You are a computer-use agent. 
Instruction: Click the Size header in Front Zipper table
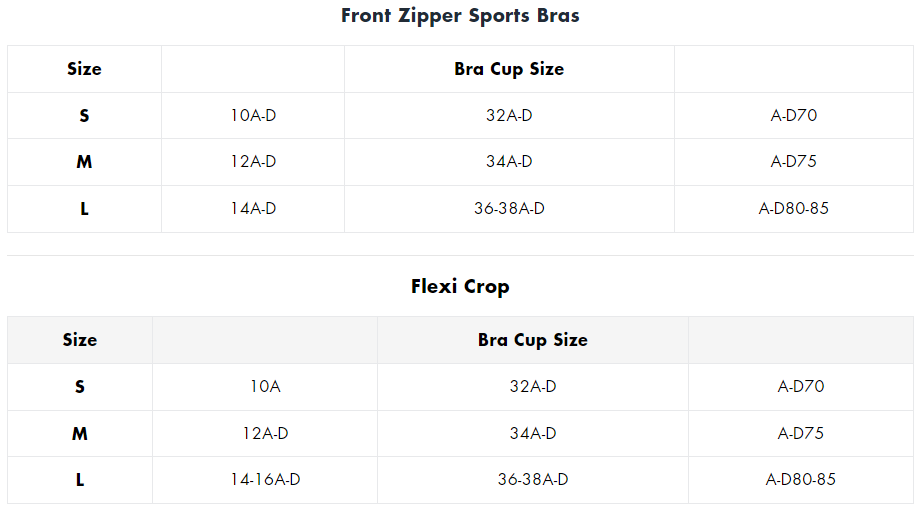click(x=84, y=69)
